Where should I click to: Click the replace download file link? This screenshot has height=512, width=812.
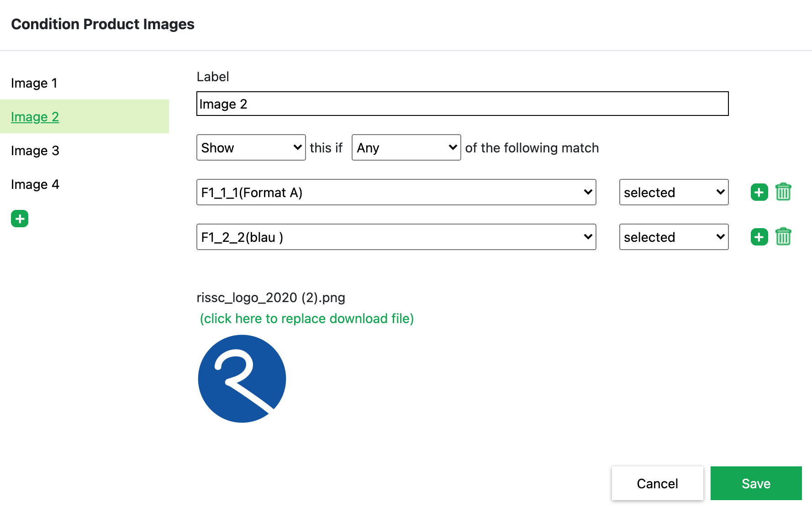[306, 319]
